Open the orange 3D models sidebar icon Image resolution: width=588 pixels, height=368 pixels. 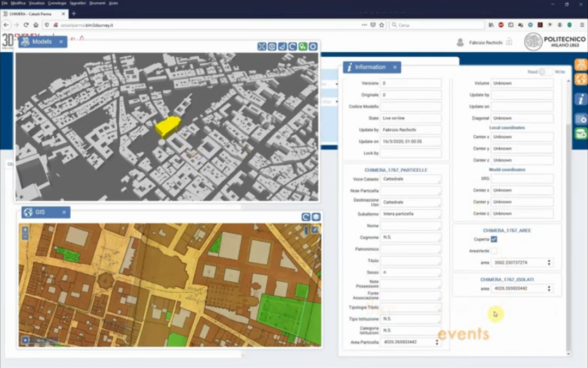click(x=581, y=64)
